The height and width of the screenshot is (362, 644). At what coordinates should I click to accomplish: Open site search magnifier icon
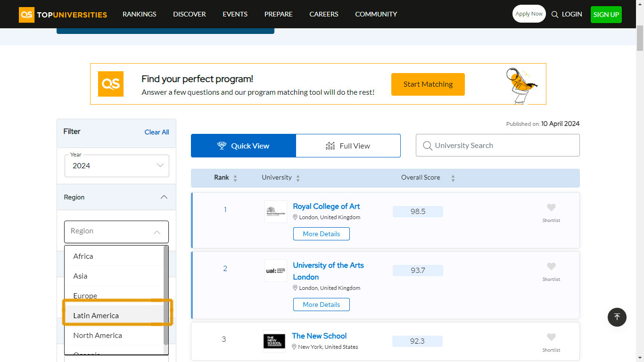(555, 14)
